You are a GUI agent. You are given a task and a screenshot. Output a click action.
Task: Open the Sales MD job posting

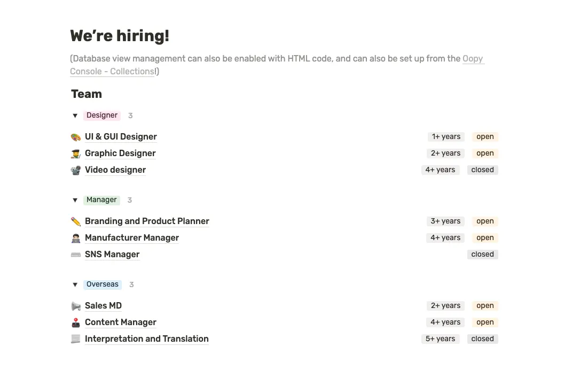(103, 306)
